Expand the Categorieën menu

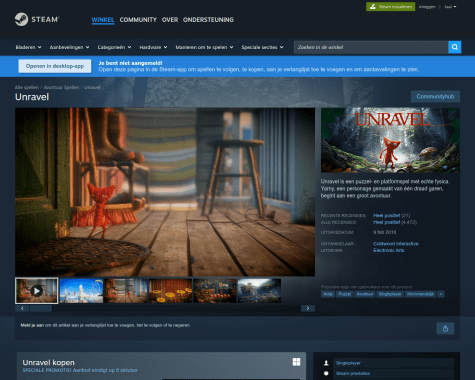pyautogui.click(x=114, y=47)
